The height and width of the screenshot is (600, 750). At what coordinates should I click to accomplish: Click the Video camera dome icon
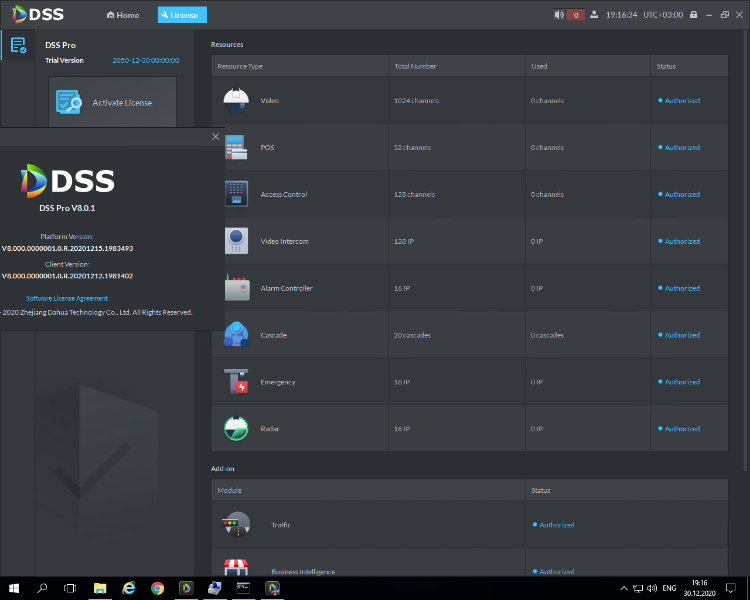coord(236,100)
